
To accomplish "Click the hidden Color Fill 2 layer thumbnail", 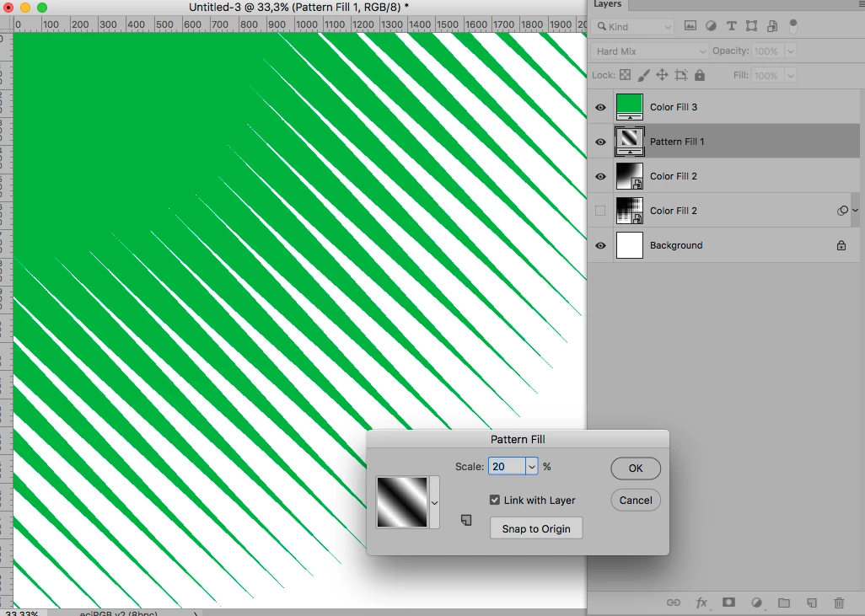I will coord(630,211).
